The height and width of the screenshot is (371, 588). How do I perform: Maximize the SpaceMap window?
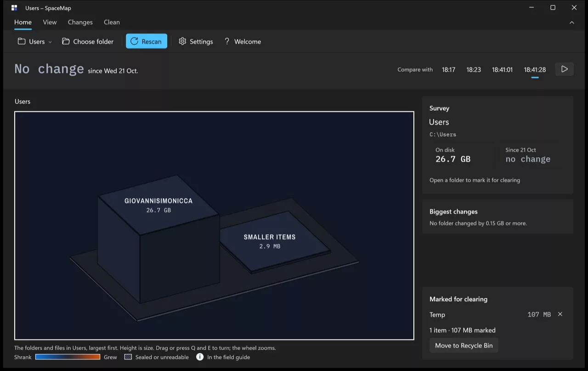pyautogui.click(x=553, y=8)
